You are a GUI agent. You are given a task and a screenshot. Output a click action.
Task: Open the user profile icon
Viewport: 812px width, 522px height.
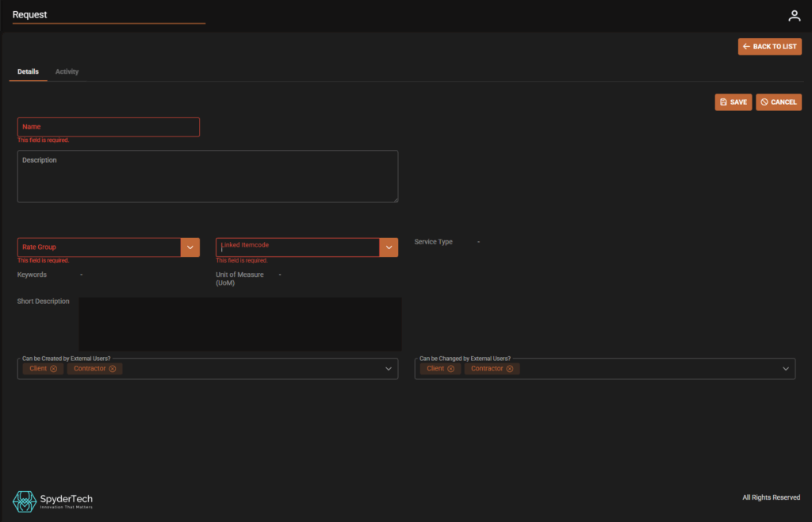click(794, 16)
